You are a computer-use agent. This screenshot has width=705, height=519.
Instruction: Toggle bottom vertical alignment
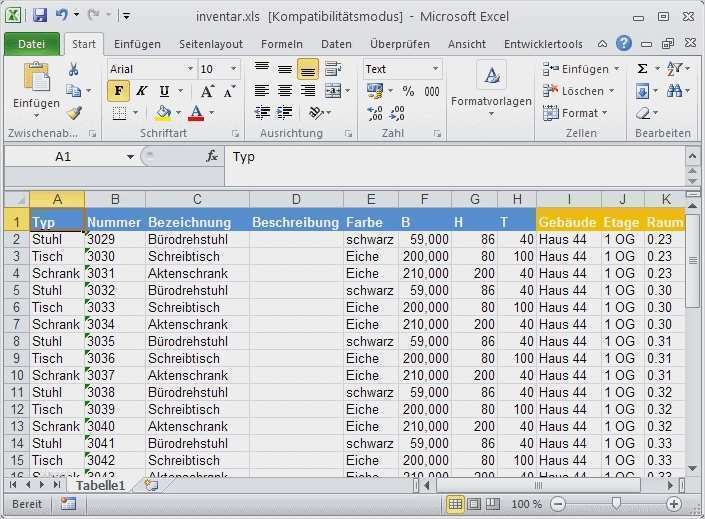click(x=308, y=69)
